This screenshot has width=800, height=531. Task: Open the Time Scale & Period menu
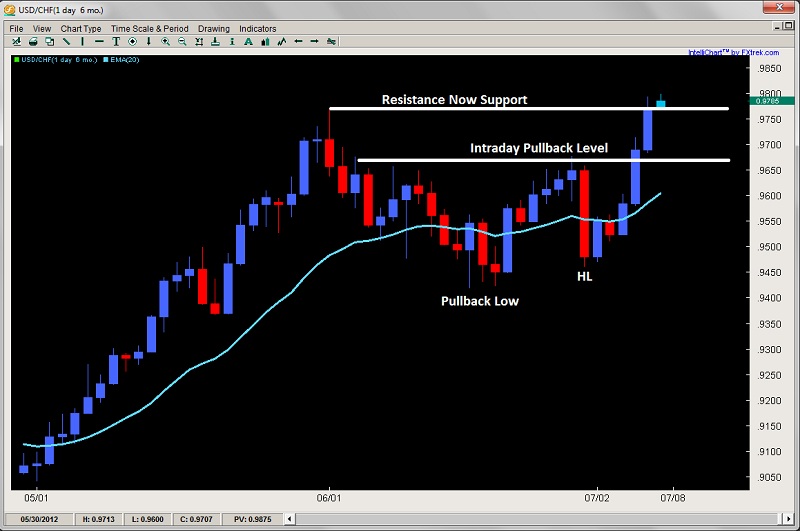[149, 29]
